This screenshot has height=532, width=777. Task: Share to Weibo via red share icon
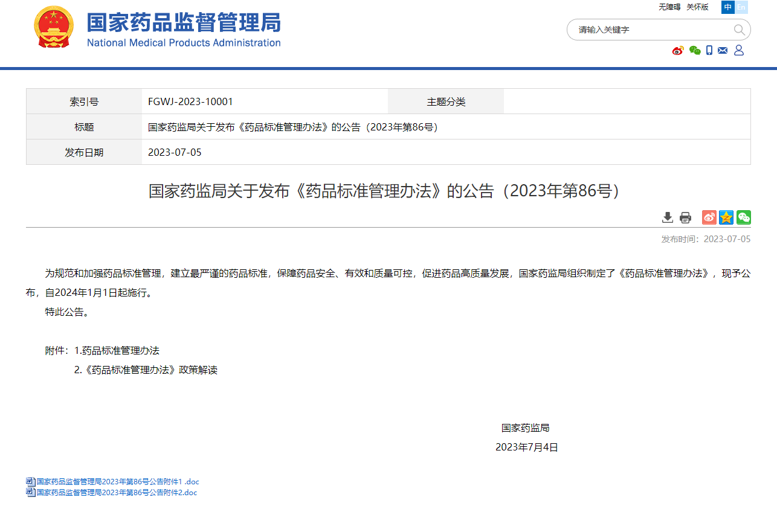point(709,217)
